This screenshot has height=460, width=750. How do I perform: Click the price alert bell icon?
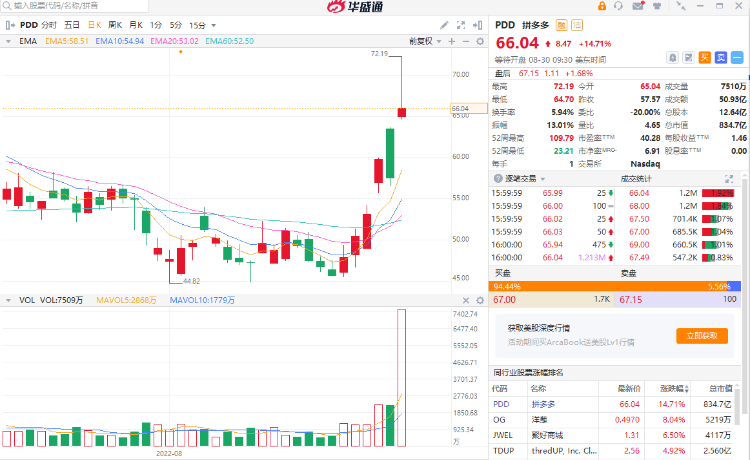point(673,58)
